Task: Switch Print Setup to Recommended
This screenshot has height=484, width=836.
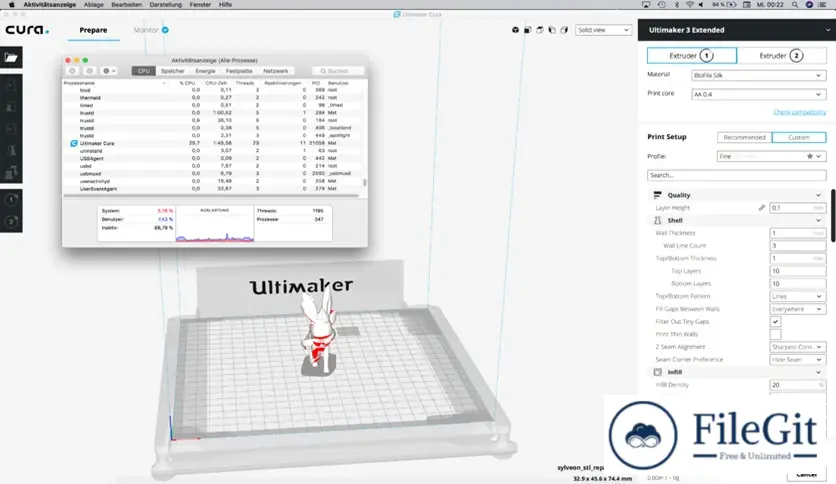Action: [x=744, y=138]
